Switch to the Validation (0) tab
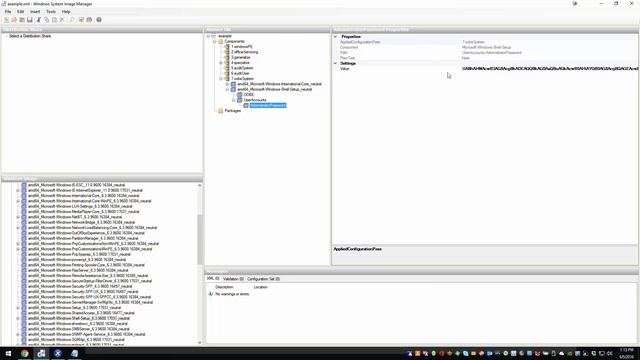 point(233,279)
